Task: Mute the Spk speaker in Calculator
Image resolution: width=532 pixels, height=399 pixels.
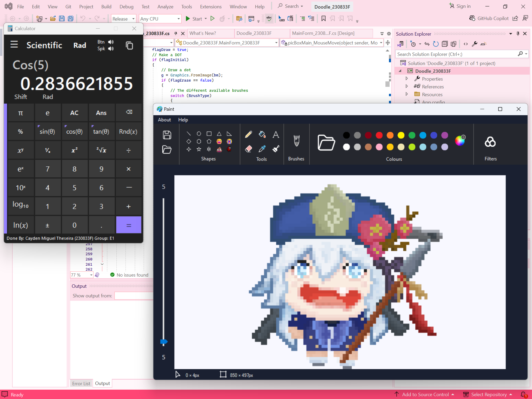Action: pos(110,49)
